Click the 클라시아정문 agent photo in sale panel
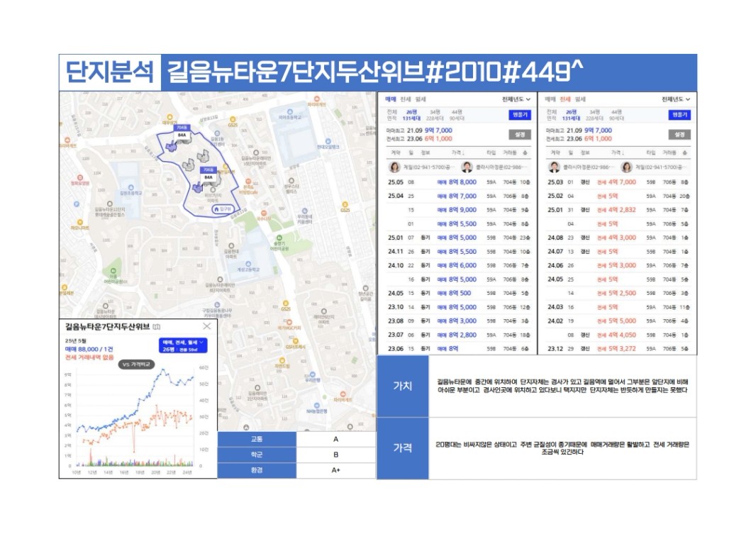This screenshot has width=756, height=534. pos(466,167)
